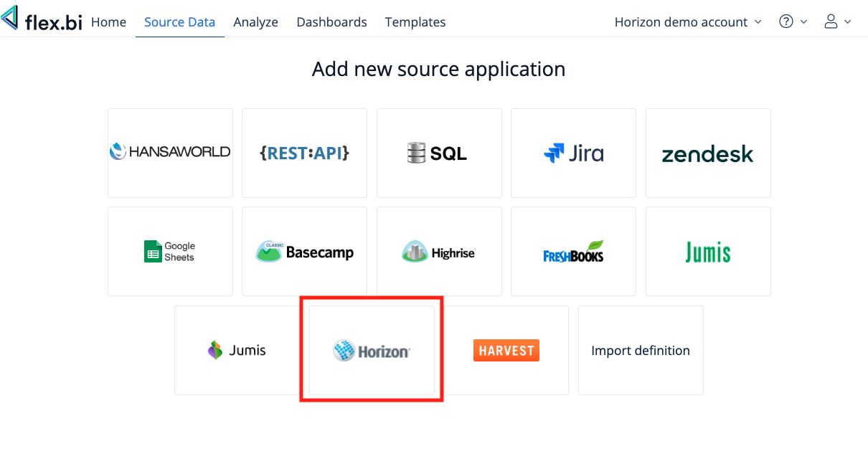Select the Horizon source application

(372, 350)
